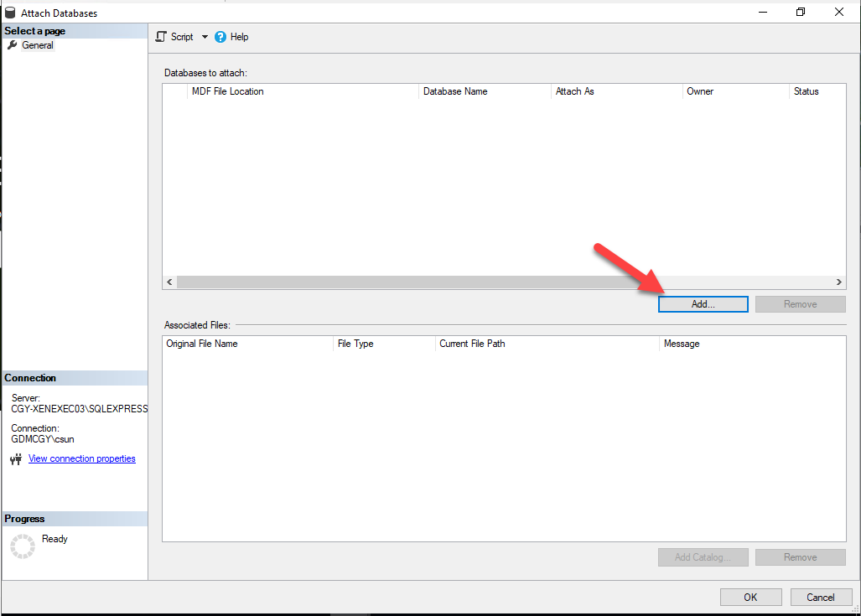This screenshot has width=861, height=616.
Task: Click the horizontal scrollbar right arrow
Action: (839, 282)
